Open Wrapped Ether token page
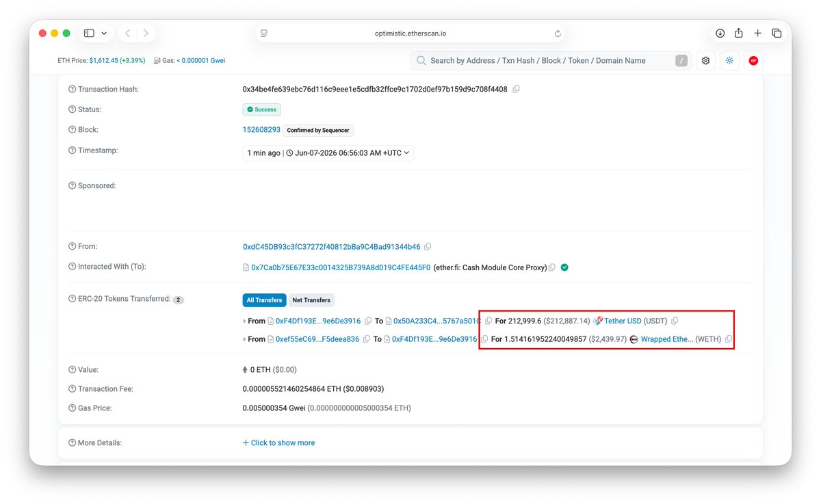Image resolution: width=821 pixels, height=504 pixels. coord(667,339)
